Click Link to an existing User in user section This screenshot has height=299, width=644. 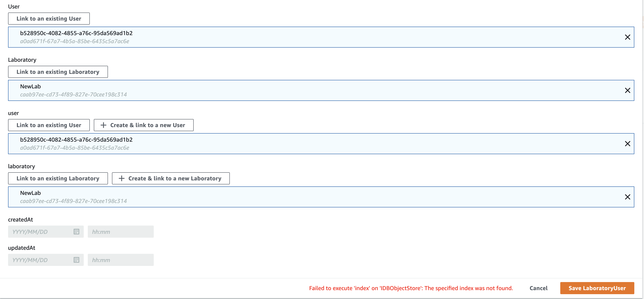[x=49, y=125]
